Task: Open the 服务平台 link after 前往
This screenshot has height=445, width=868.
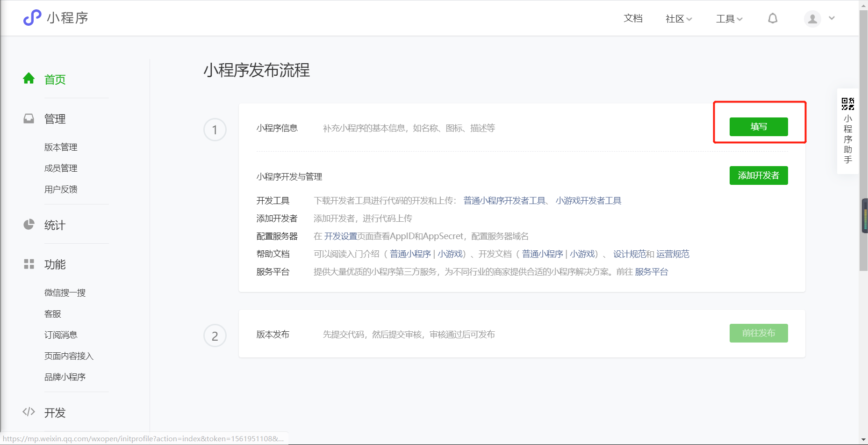Action: pos(651,272)
